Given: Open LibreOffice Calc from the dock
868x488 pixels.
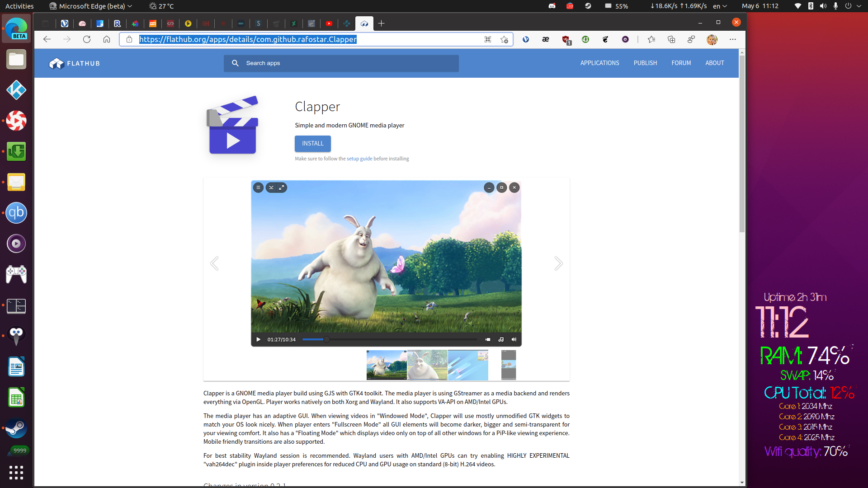Looking at the screenshot, I should 16,397.
